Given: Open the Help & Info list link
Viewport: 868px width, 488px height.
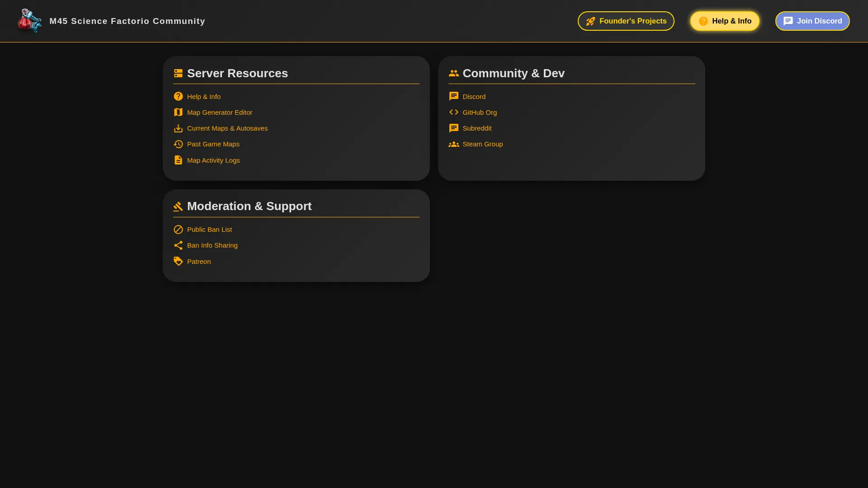Looking at the screenshot, I should click(204, 97).
